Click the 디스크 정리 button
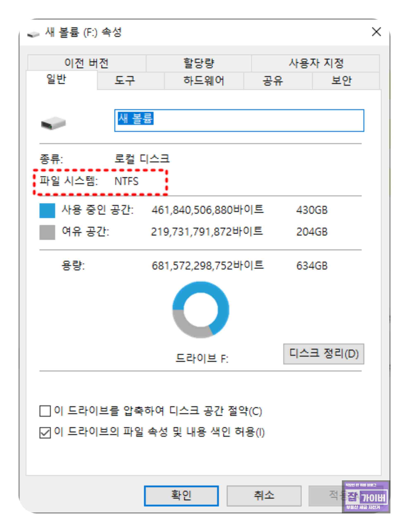409x532 pixels. pyautogui.click(x=323, y=354)
